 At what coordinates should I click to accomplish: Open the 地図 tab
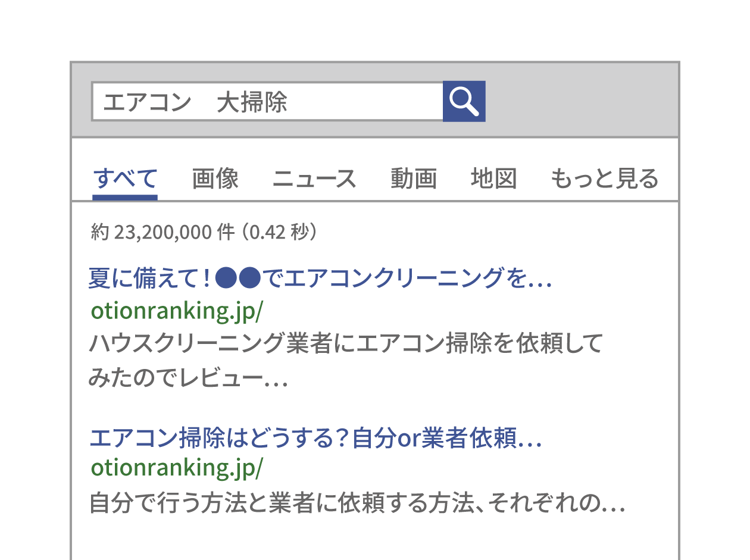click(493, 179)
